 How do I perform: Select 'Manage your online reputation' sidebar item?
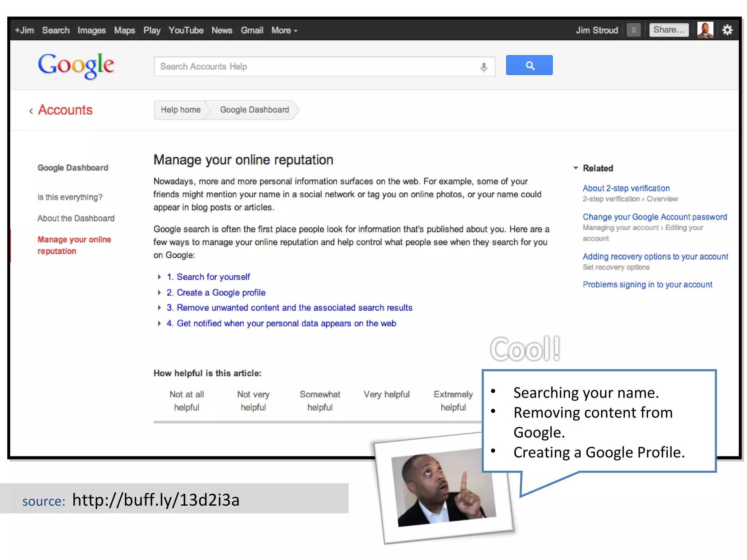pos(74,245)
